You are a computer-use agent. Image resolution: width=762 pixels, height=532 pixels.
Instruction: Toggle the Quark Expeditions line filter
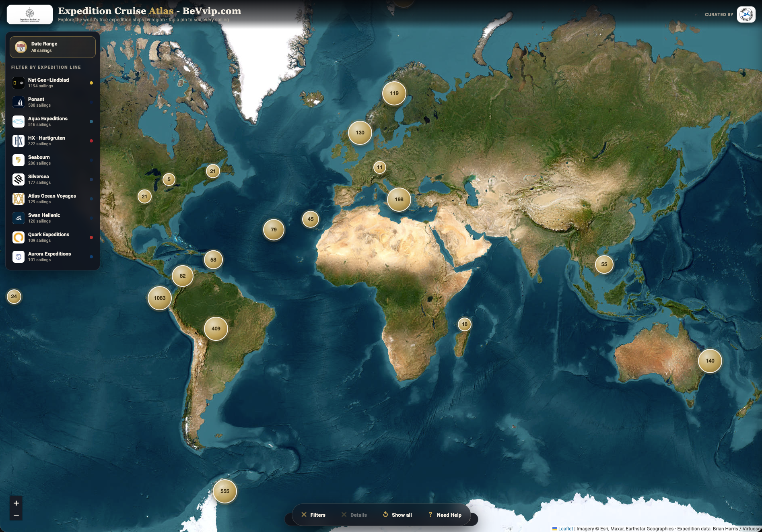(x=53, y=237)
